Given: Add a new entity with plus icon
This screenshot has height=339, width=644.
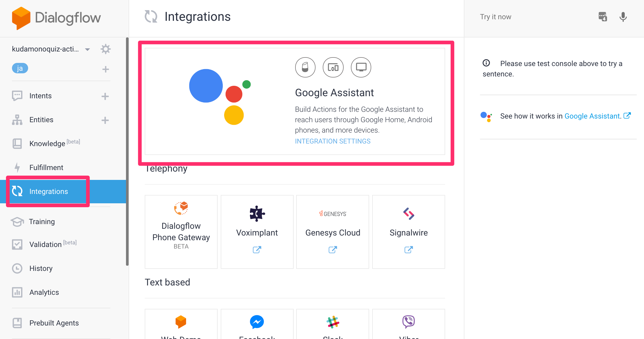Looking at the screenshot, I should 105,120.
